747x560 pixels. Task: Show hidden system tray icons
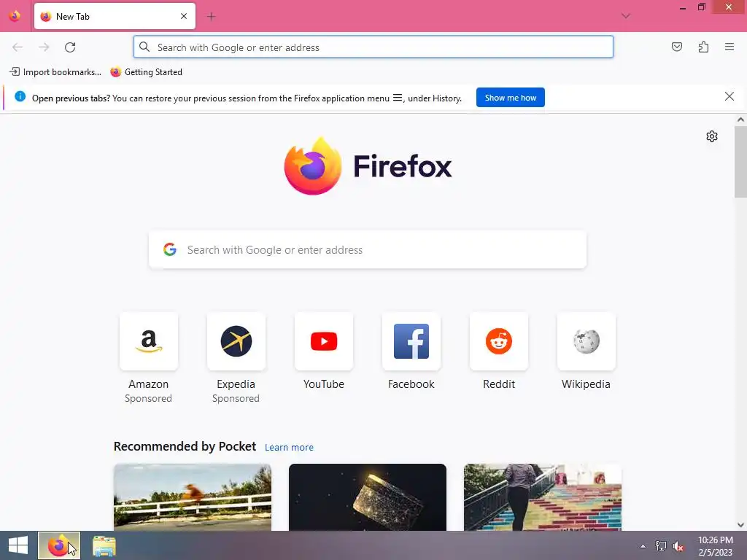pyautogui.click(x=643, y=546)
